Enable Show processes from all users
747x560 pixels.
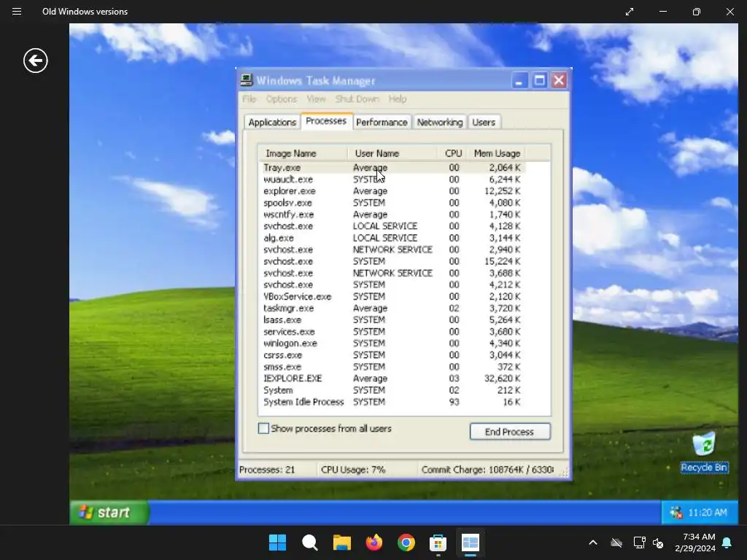click(263, 428)
